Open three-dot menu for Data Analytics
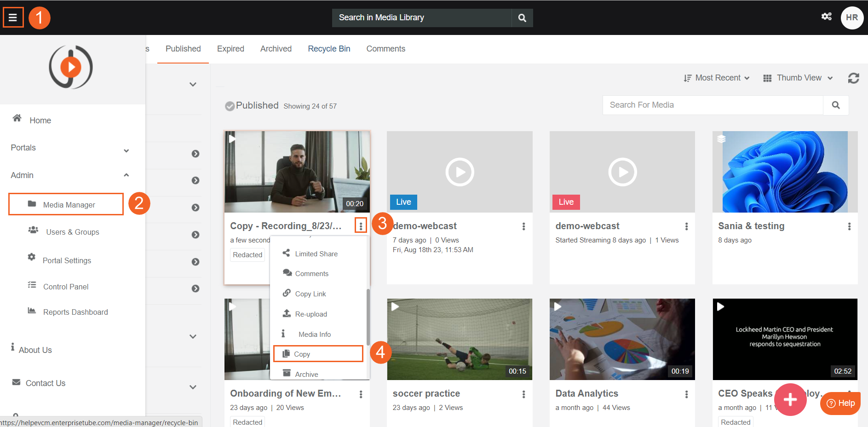The height and width of the screenshot is (427, 868). click(x=686, y=394)
